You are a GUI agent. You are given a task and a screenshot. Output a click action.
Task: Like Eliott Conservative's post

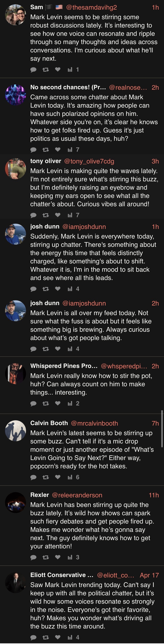[x=58, y=637]
